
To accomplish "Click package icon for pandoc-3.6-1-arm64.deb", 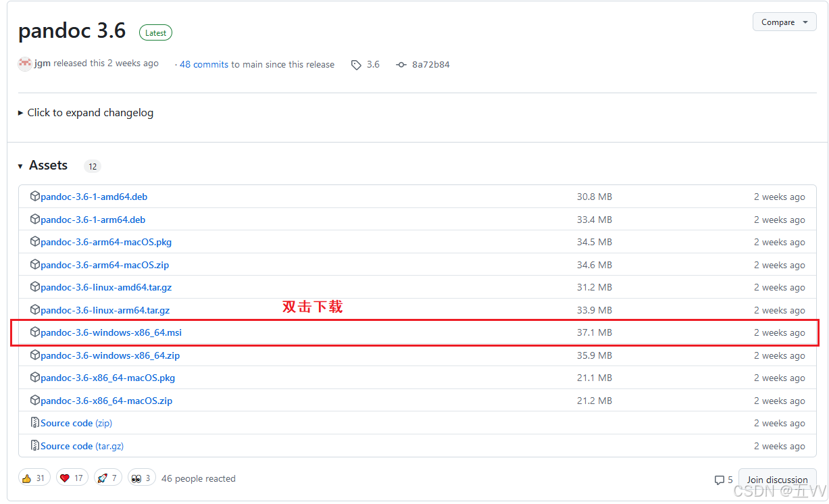I will click(x=35, y=220).
